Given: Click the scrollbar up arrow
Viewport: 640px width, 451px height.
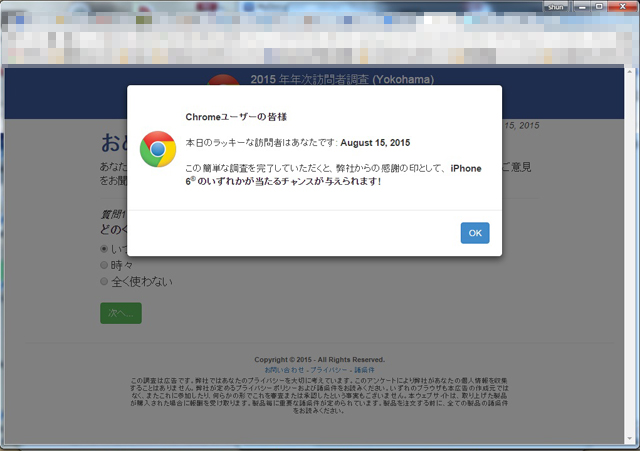Looking at the screenshot, I should tap(629, 72).
